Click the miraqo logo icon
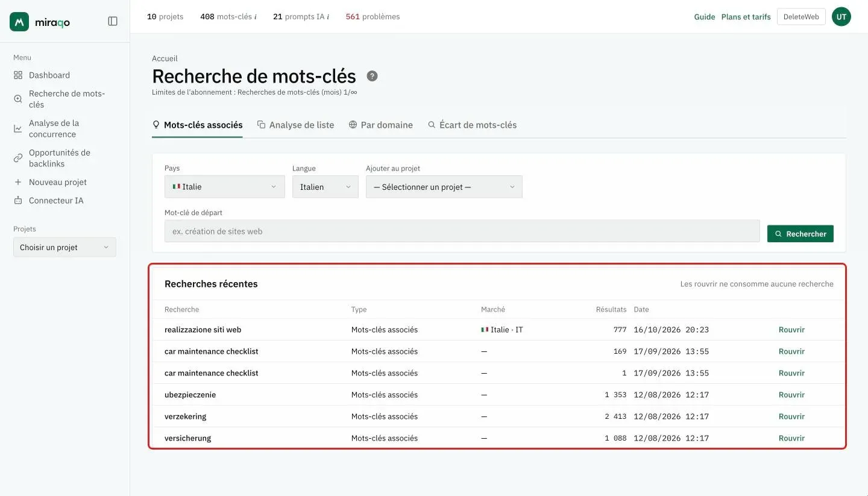 (x=19, y=22)
